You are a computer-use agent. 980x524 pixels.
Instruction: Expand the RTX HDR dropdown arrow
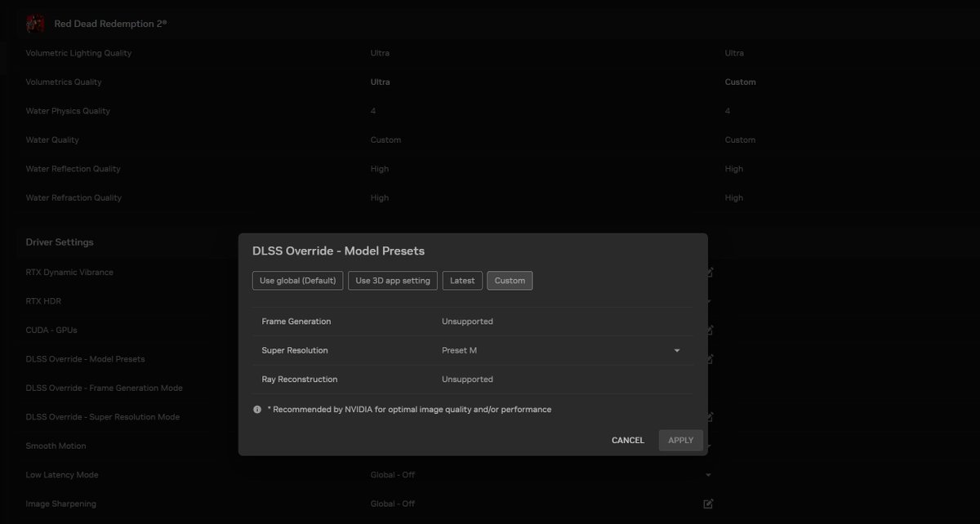coord(708,301)
